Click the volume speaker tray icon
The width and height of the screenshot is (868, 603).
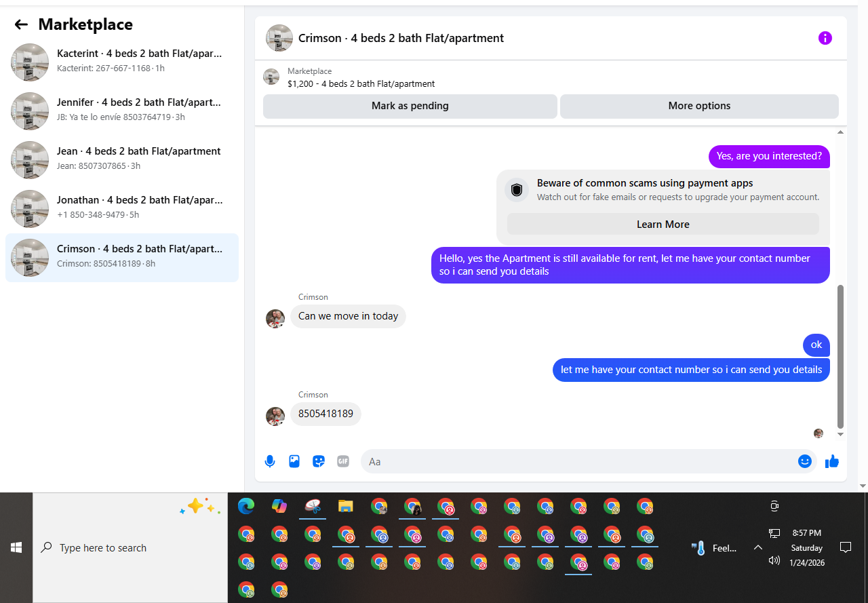pos(774,560)
